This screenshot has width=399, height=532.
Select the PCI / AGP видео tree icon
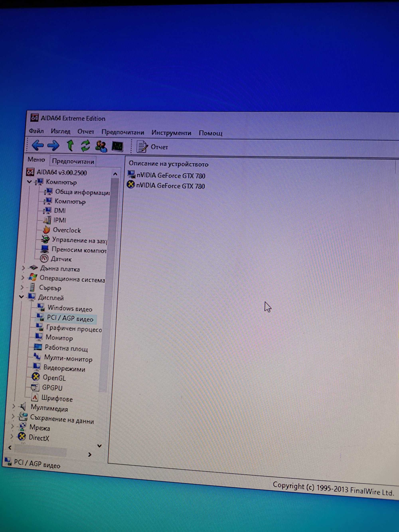click(x=40, y=317)
